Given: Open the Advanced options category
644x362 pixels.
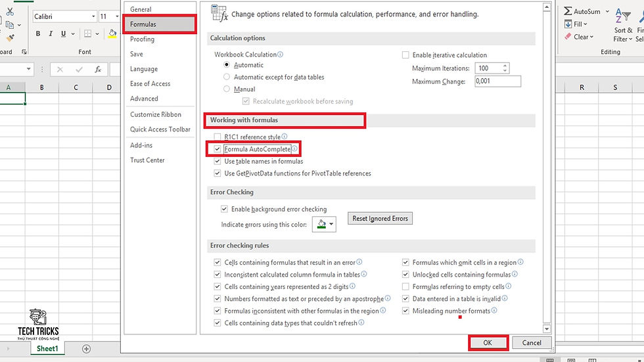Looking at the screenshot, I should [x=159, y=99].
